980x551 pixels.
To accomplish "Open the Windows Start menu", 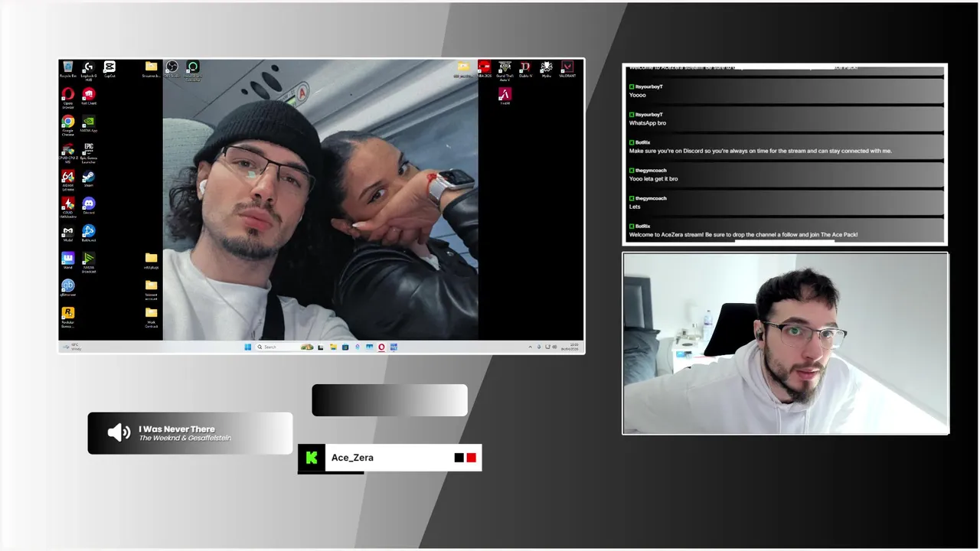I will click(248, 347).
